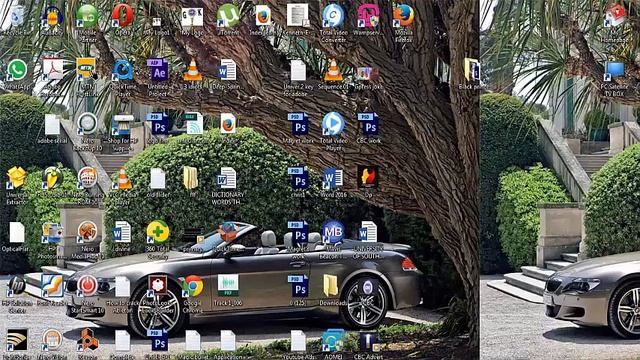Launch Total Video Player
This screenshot has height=360, width=640.
(x=333, y=124)
